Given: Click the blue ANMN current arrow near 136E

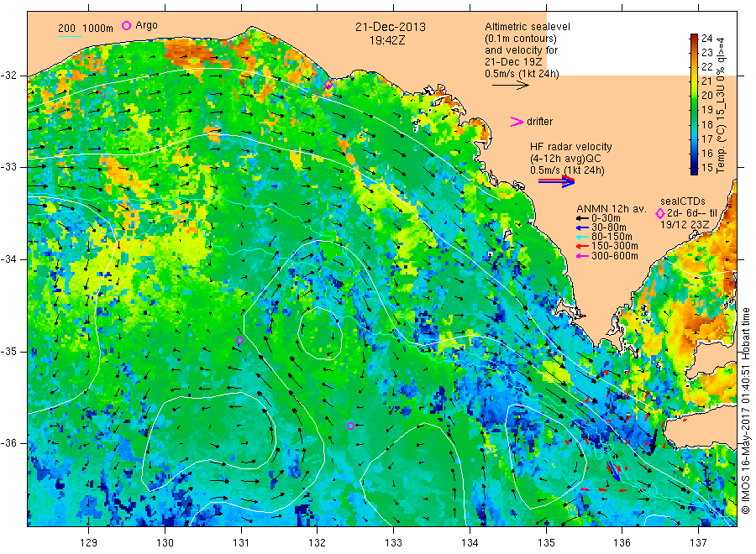Looking at the screenshot, I should [x=614, y=471].
